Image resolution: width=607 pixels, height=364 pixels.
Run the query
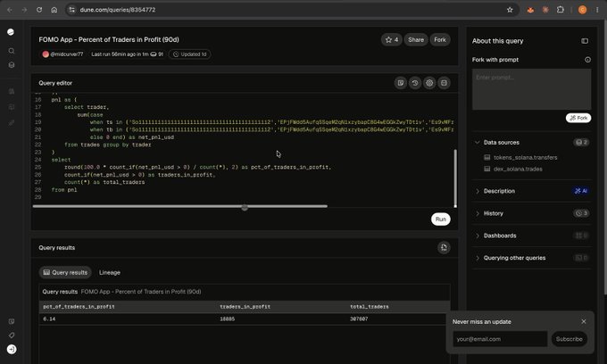pos(441,219)
